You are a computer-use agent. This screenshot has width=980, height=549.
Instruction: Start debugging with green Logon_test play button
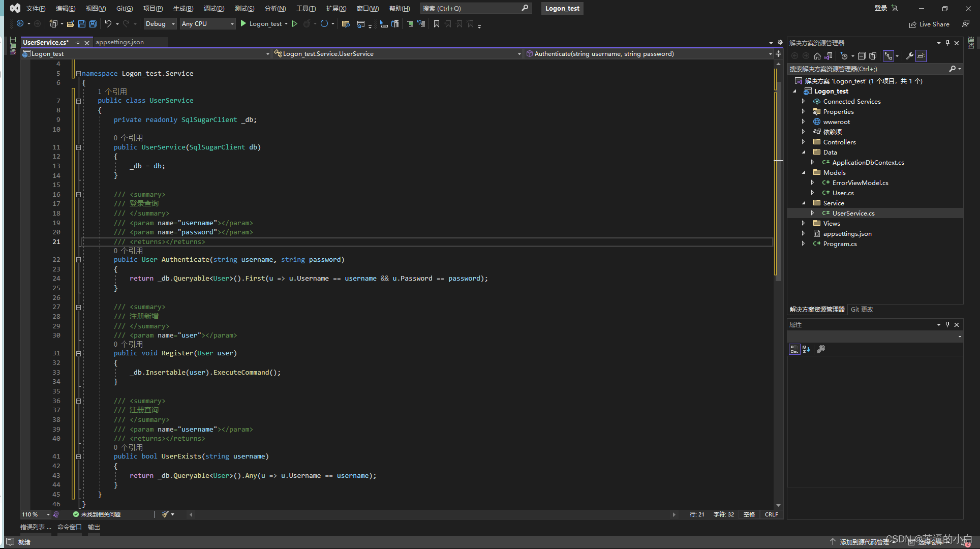243,24
